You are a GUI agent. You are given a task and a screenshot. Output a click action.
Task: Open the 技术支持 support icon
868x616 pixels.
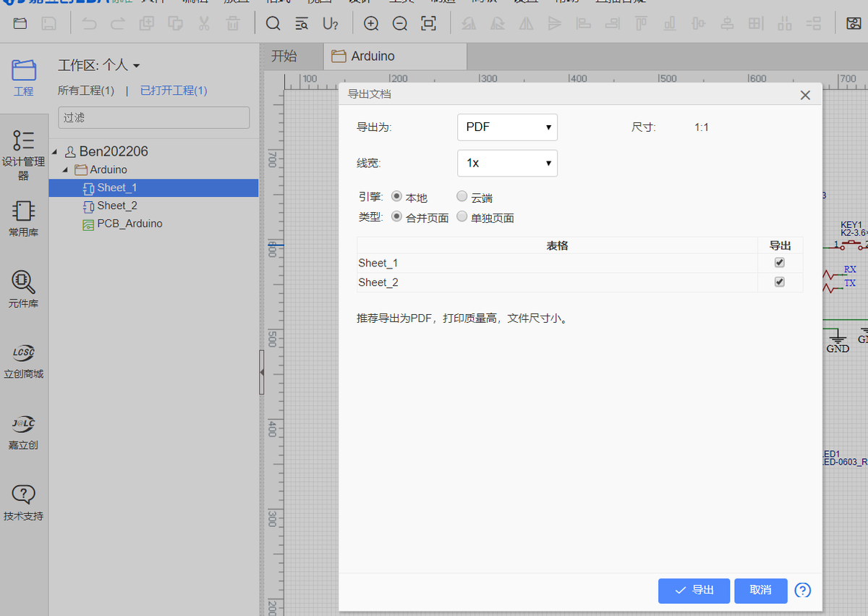click(24, 502)
